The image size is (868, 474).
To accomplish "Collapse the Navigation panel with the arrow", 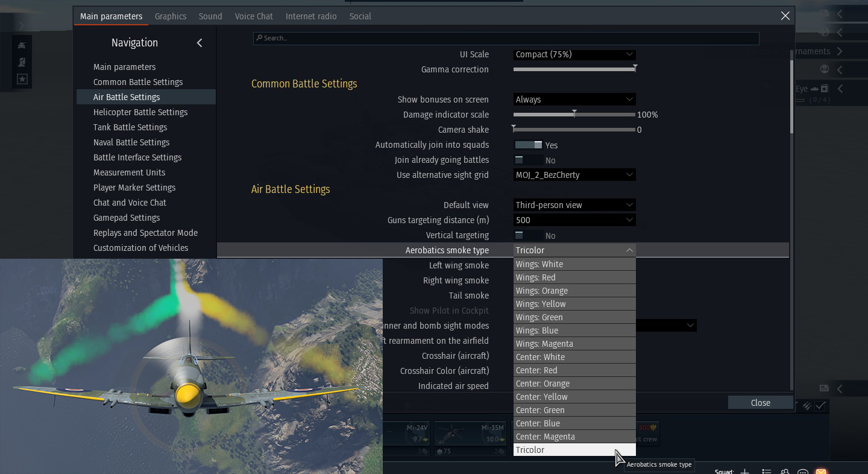I will pos(200,43).
